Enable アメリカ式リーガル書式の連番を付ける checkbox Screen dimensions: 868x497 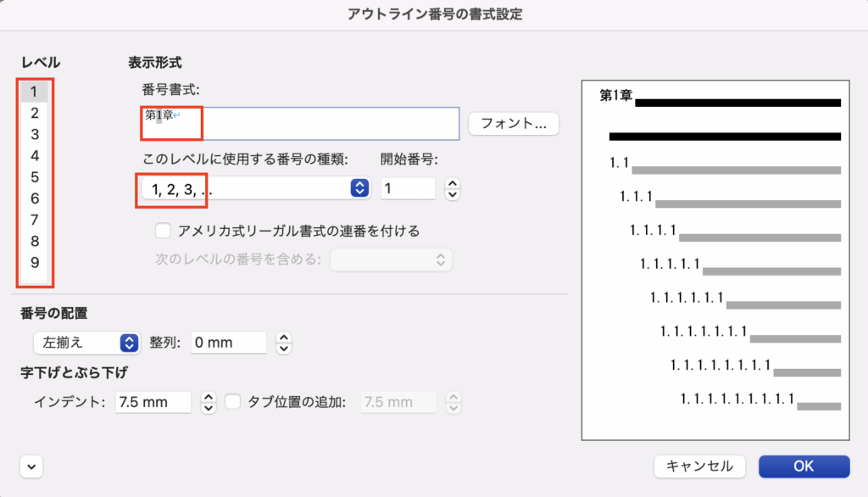tap(164, 230)
